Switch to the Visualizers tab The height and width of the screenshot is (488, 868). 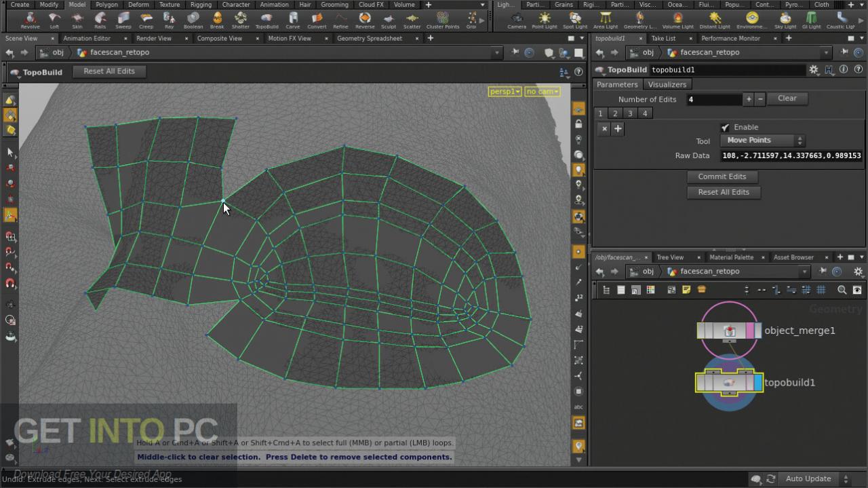click(667, 84)
